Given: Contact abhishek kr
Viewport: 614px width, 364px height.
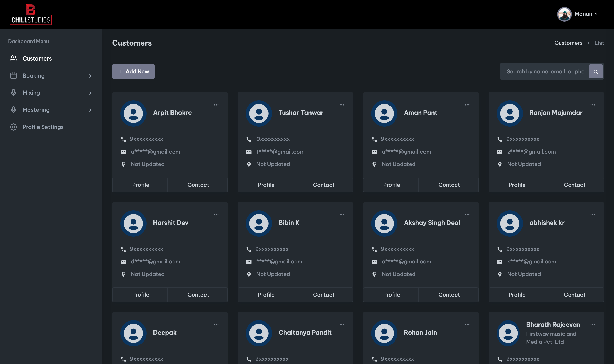Looking at the screenshot, I should [x=574, y=295].
